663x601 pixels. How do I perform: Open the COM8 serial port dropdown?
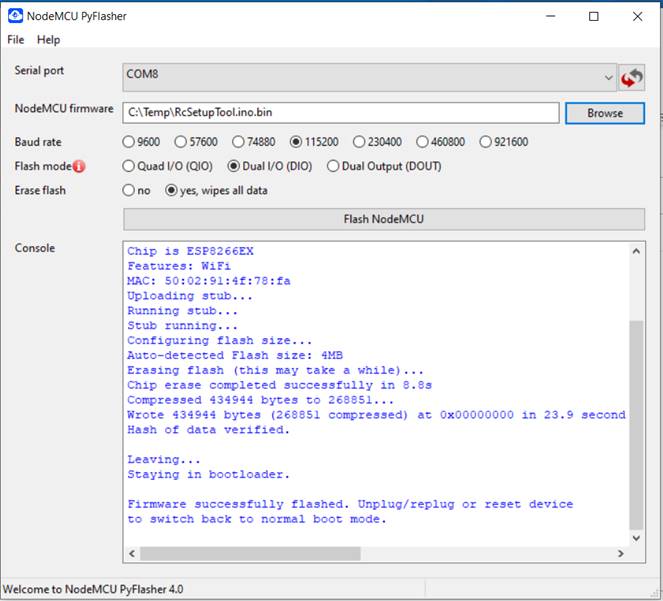pyautogui.click(x=370, y=77)
